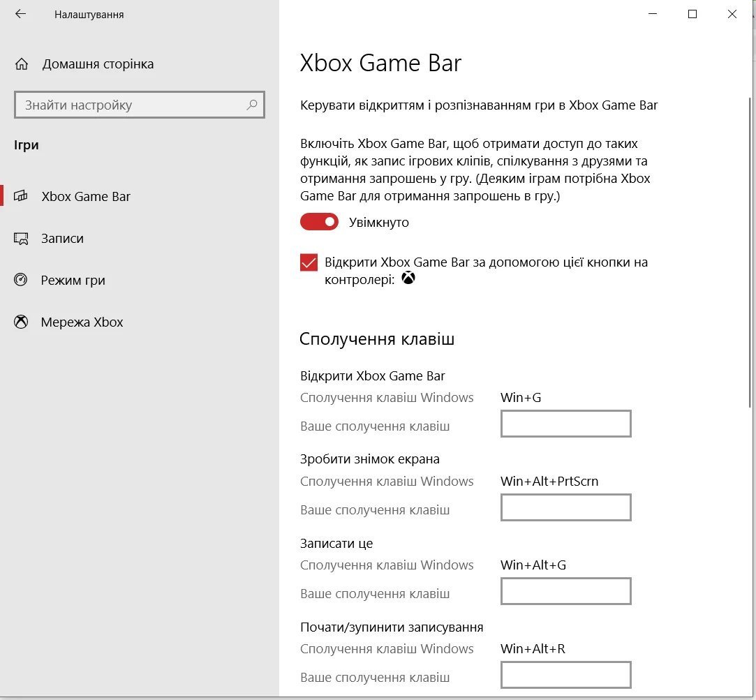Click the custom shortcut field for Почати/зупинити записування
The height and width of the screenshot is (700, 756).
[566, 675]
